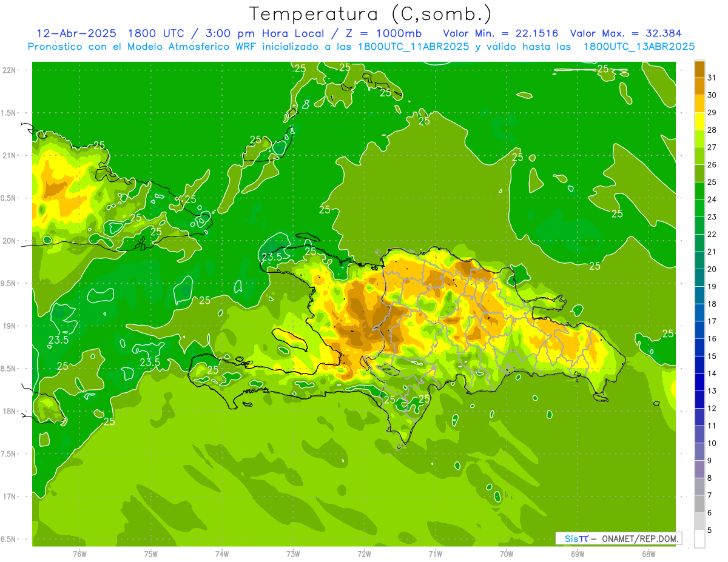Click the dark blue swatch between 12 and 13
This screenshot has width=728, height=562.
pyautogui.click(x=699, y=400)
